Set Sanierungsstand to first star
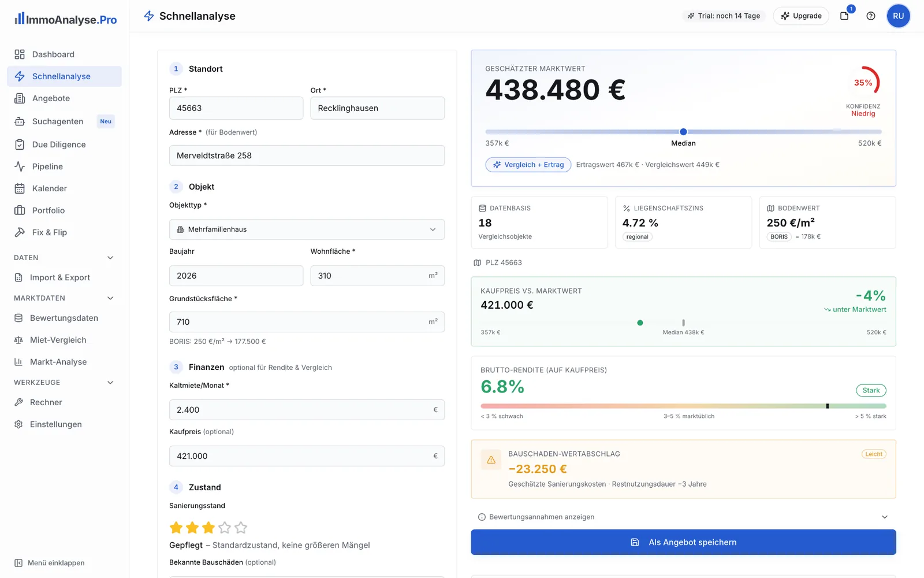This screenshot has height=578, width=924. [x=176, y=527]
